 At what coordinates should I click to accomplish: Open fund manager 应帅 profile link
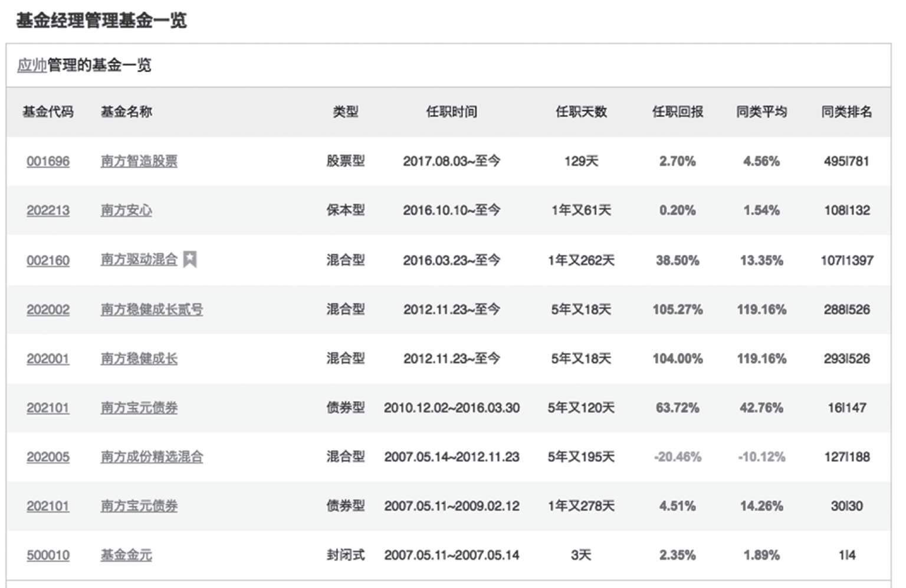32,65
